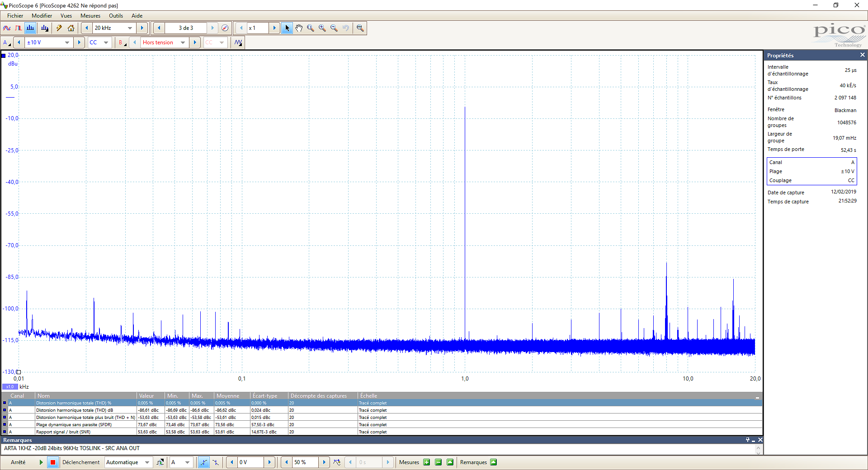Open Automatique trigger mode dropdown
Image resolution: width=868 pixels, height=470 pixels.
click(x=147, y=462)
